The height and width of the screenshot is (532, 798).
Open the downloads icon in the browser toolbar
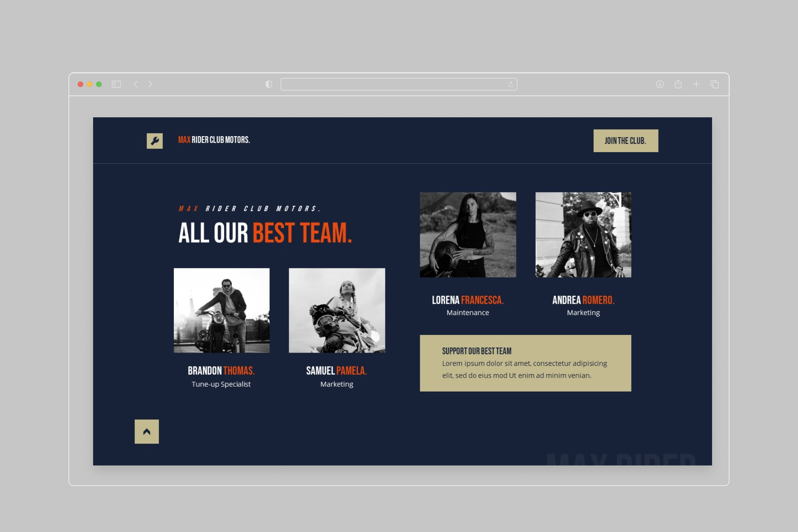pyautogui.click(x=661, y=84)
